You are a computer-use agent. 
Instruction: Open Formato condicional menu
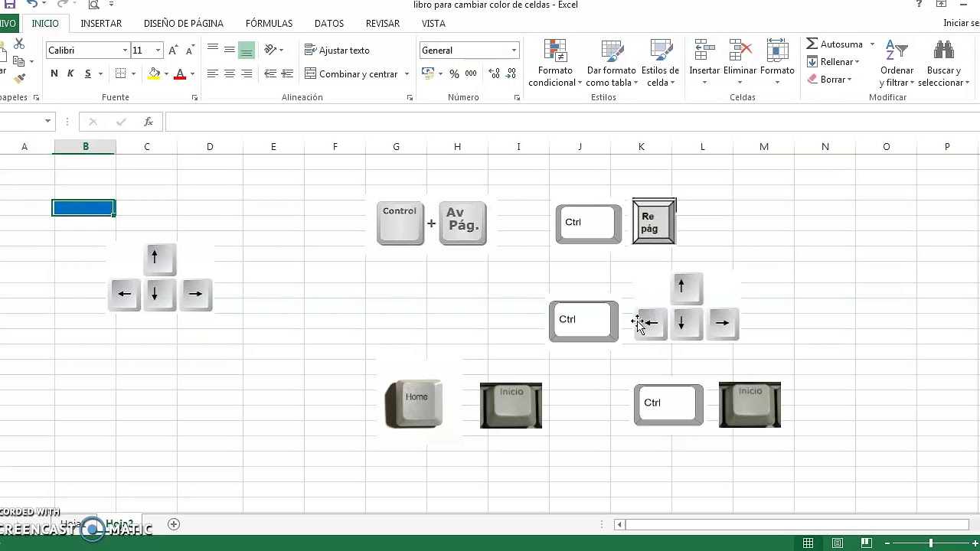[555, 64]
